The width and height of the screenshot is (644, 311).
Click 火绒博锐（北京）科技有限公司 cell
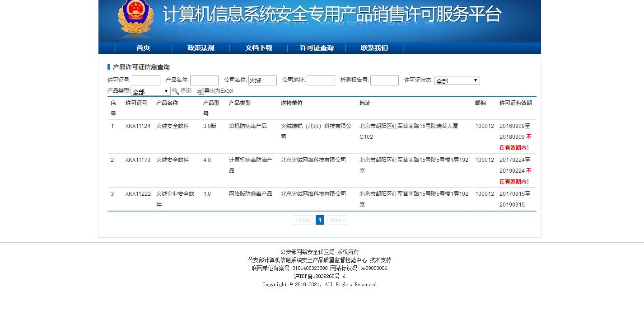[x=316, y=132]
